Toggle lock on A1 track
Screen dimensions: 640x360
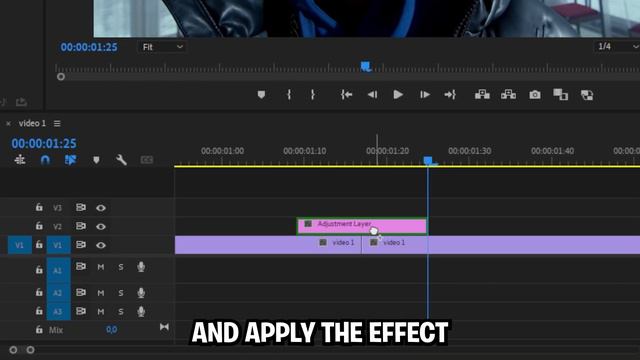(39, 270)
